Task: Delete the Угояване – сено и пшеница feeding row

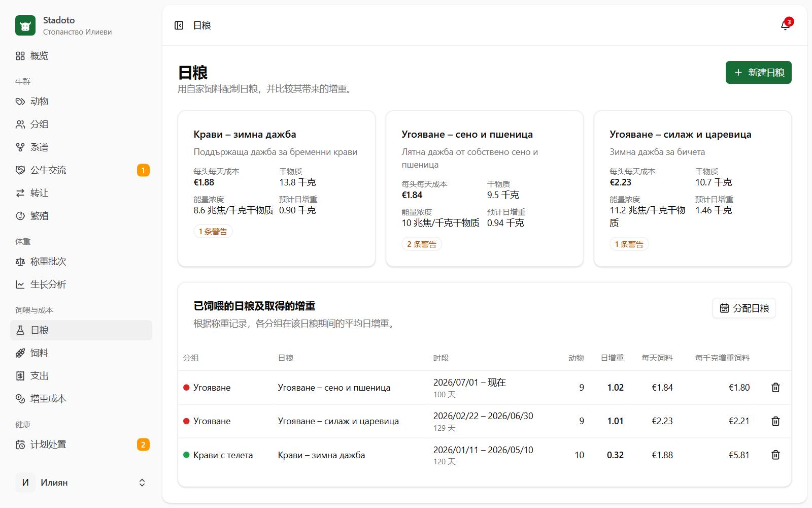Action: pos(775,388)
